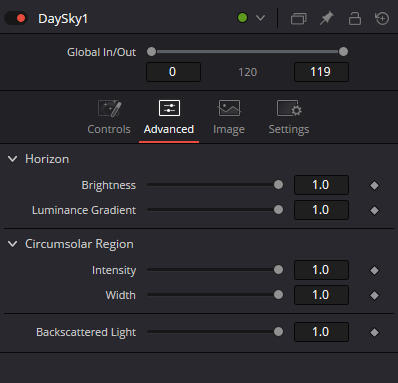Add keyframe for Luminance Gradient

(x=374, y=210)
